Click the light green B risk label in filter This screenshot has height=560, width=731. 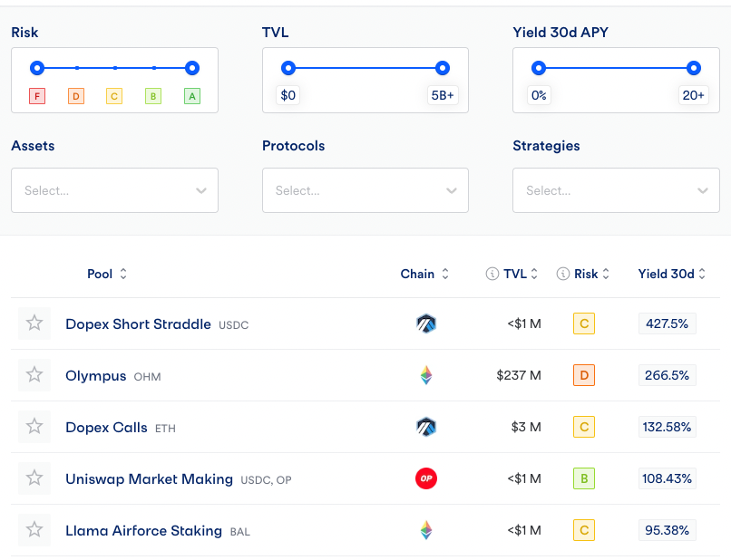pos(153,96)
